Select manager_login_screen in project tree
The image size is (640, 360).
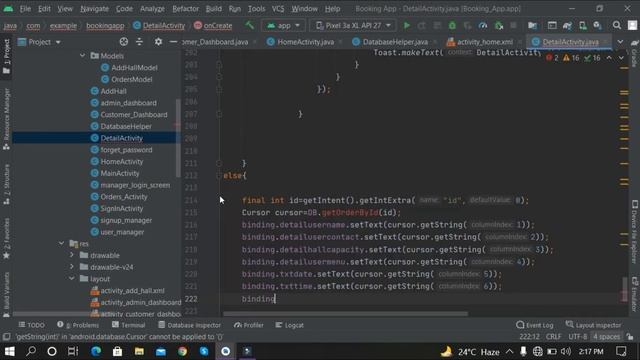point(135,185)
